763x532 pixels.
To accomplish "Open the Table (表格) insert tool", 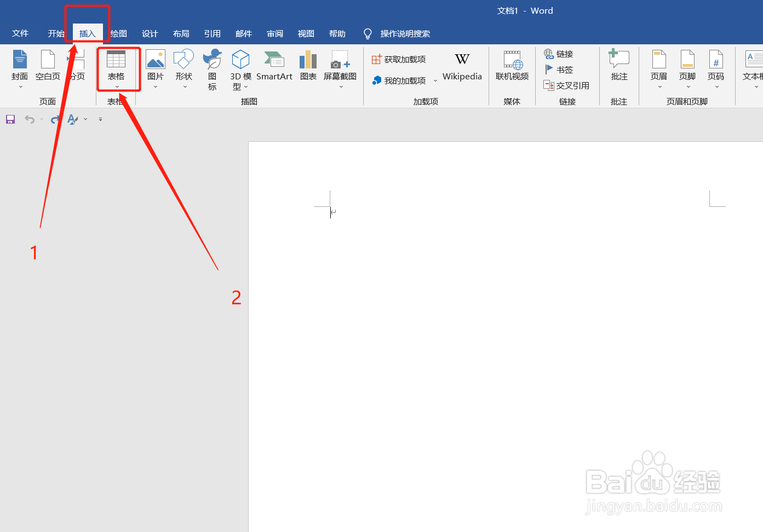I will tap(116, 68).
